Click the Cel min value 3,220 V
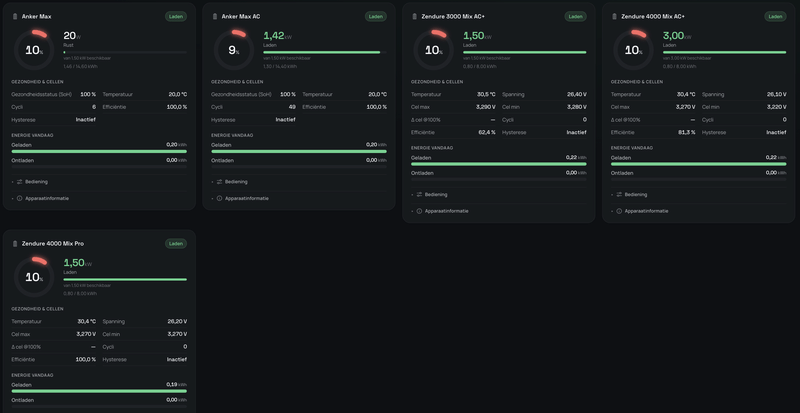The height and width of the screenshot is (413, 800). pyautogui.click(x=777, y=107)
